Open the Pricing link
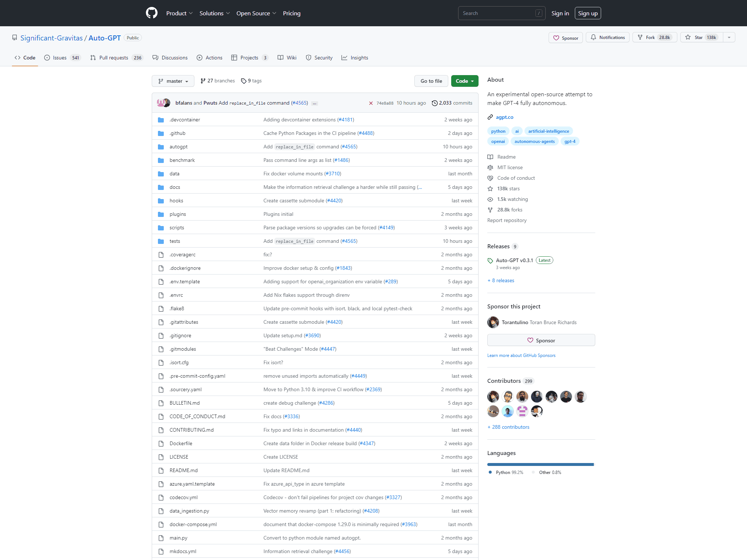The height and width of the screenshot is (560, 747). [292, 13]
